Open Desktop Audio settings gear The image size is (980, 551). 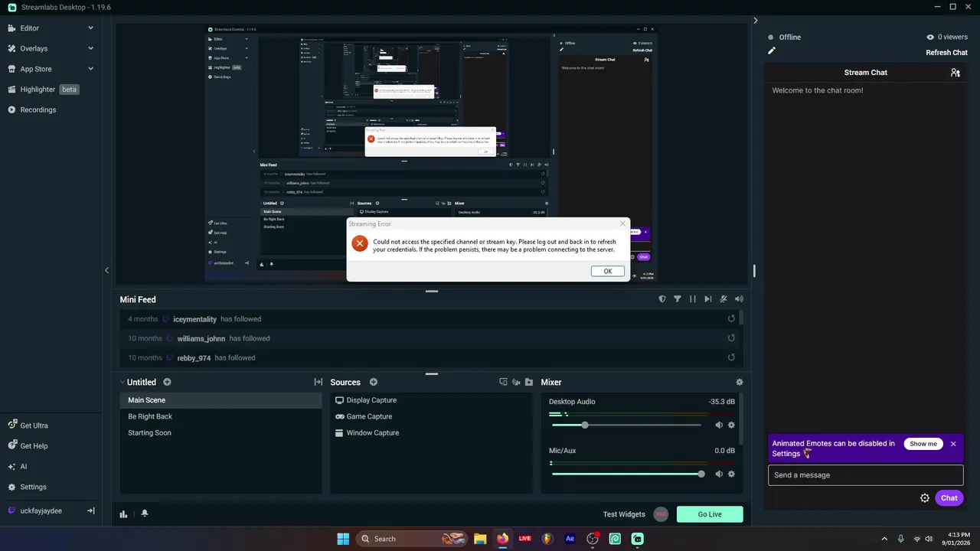[731, 425]
